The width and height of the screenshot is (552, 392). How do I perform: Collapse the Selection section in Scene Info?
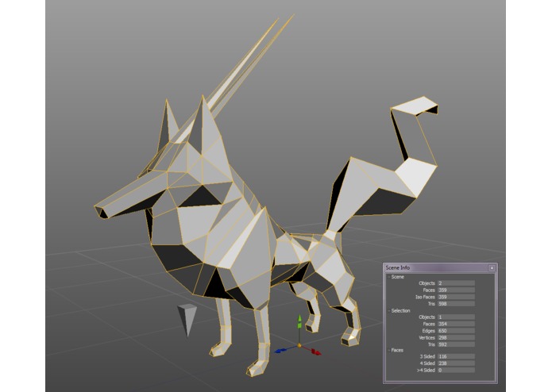[389, 311]
